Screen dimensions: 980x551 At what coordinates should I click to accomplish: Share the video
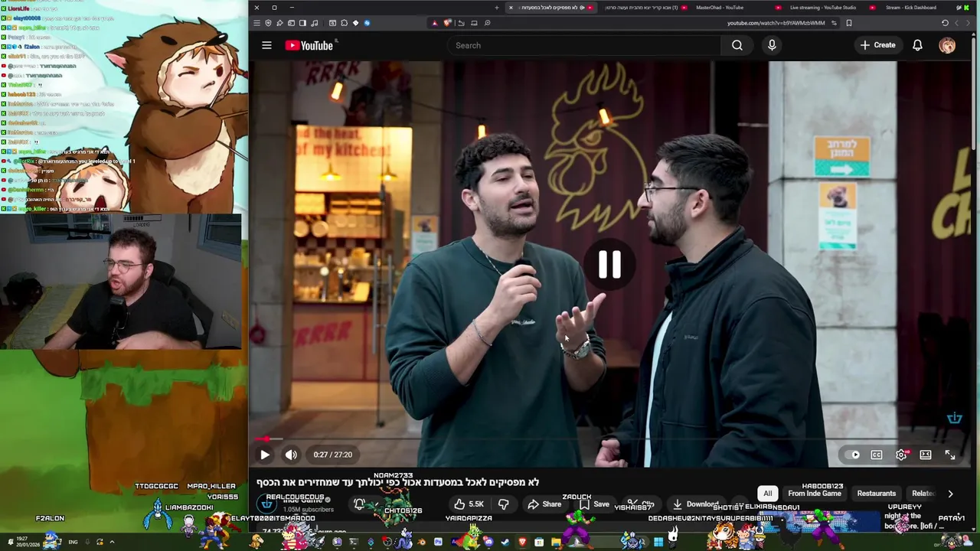(x=544, y=504)
